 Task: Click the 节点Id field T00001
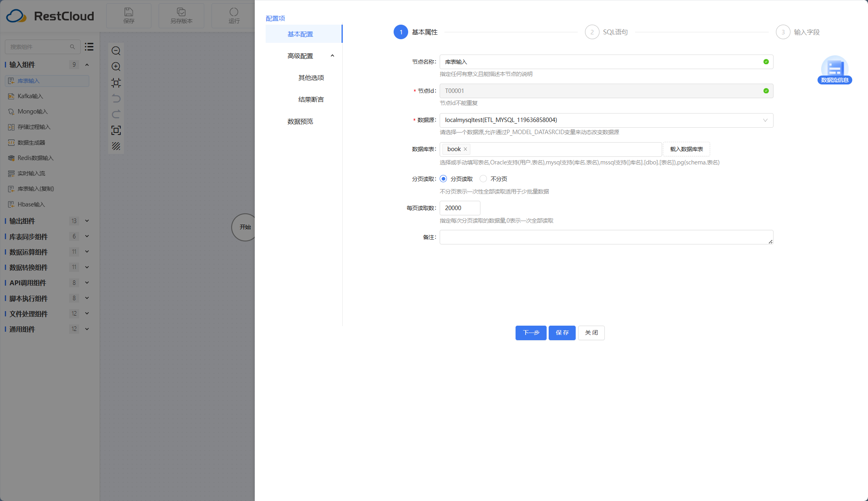coord(606,91)
